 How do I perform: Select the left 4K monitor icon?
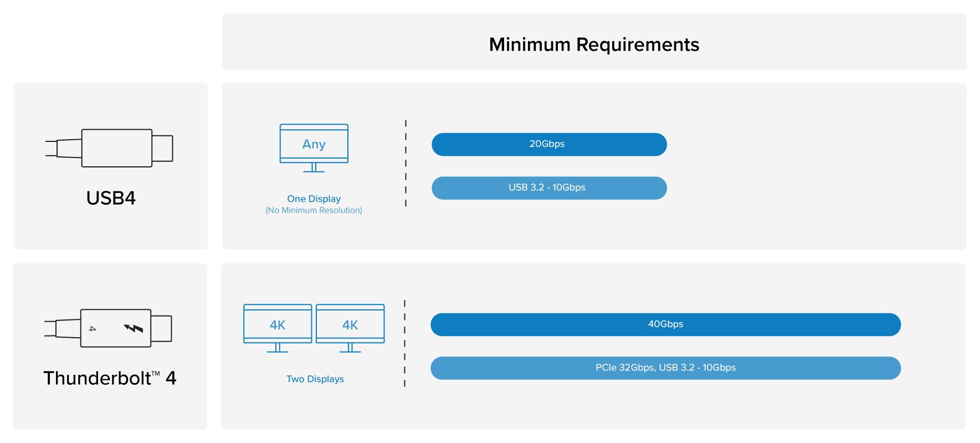click(278, 327)
